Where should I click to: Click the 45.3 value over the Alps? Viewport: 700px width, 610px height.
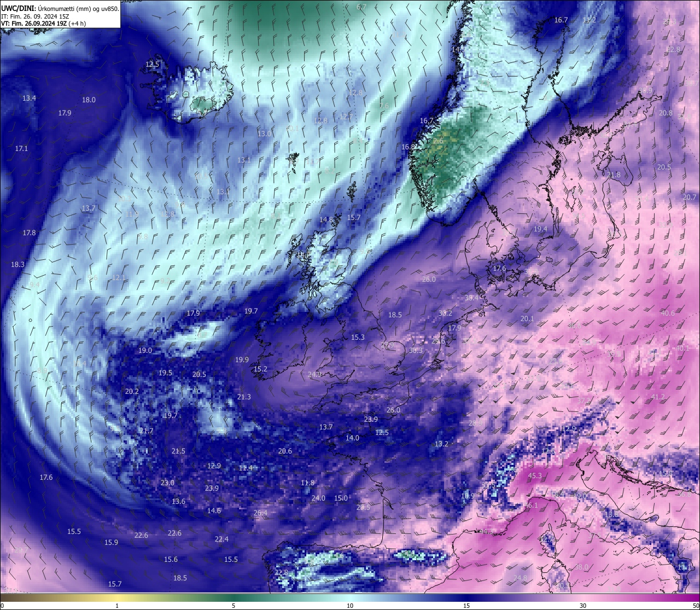point(535,476)
